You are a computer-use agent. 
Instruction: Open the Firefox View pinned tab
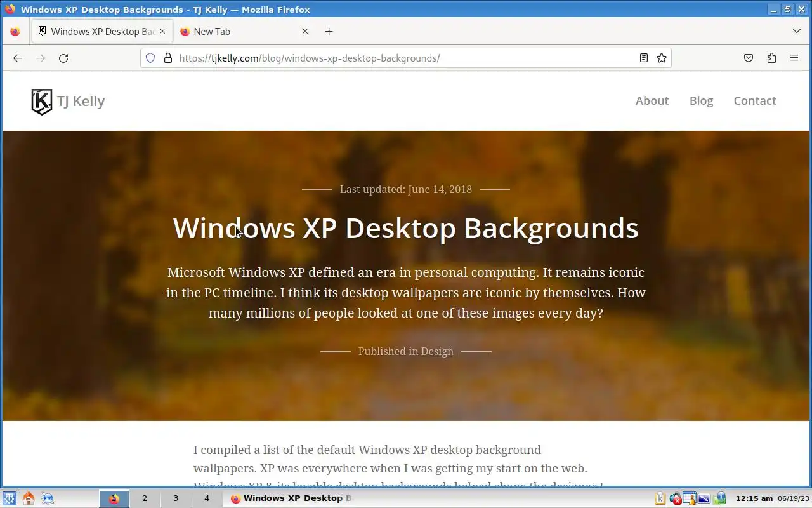coord(15,31)
